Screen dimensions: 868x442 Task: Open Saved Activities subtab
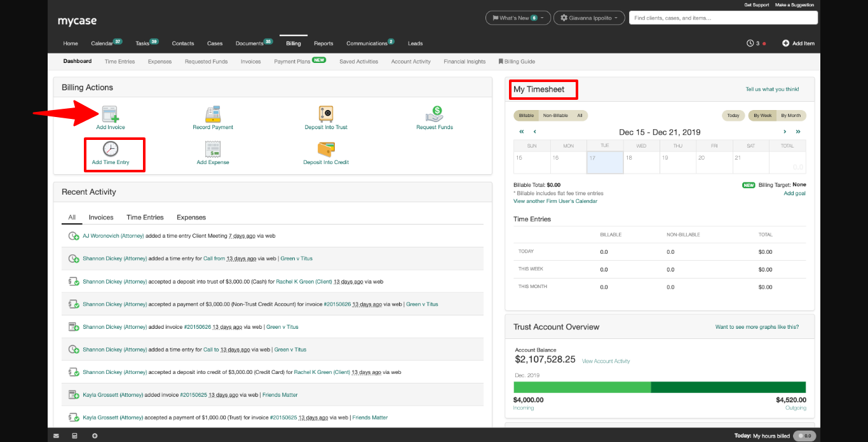coord(358,62)
